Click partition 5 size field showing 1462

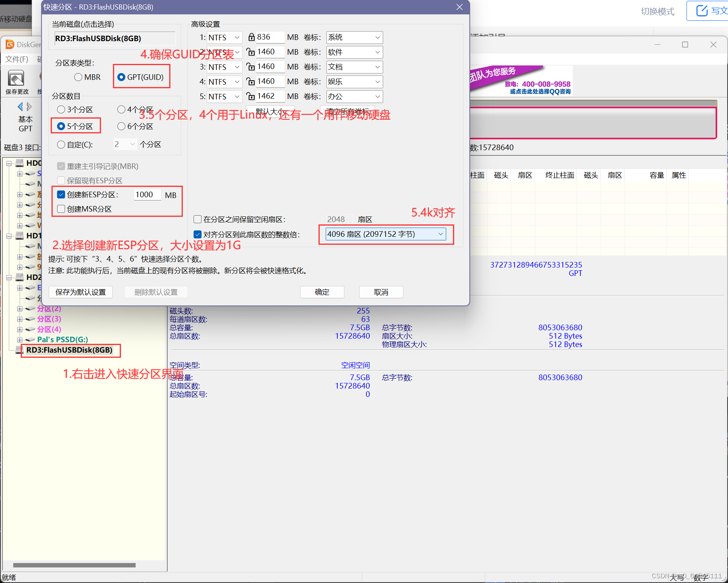tap(270, 96)
